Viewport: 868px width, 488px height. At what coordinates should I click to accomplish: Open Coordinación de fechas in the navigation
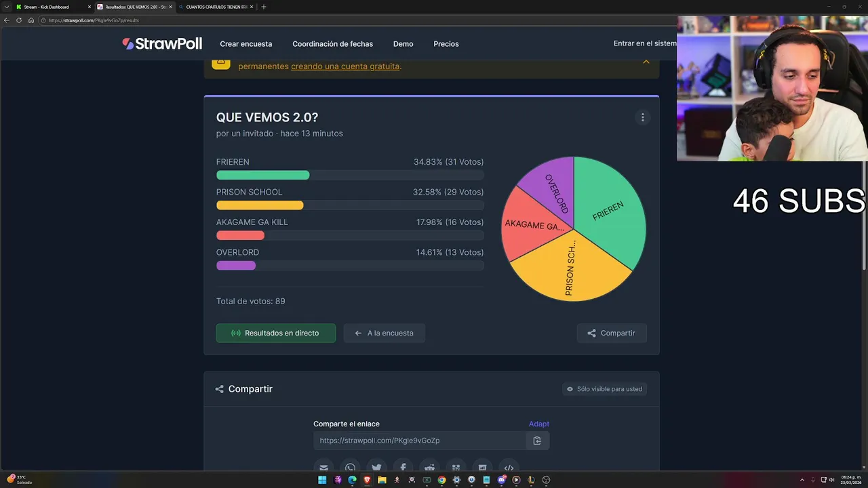click(333, 44)
